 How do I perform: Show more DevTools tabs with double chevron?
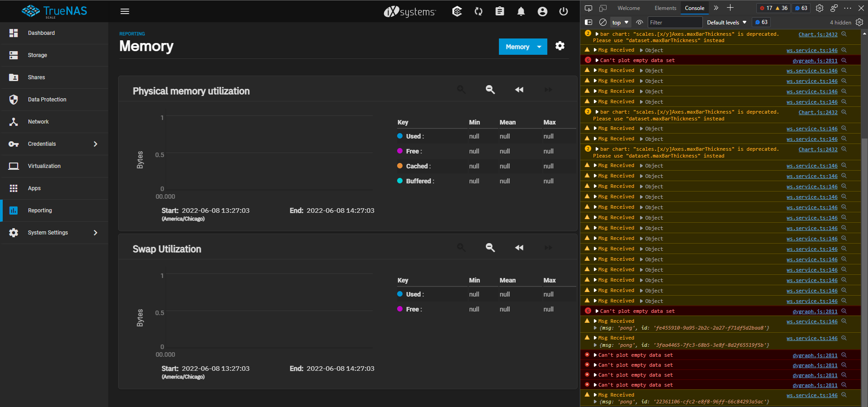[x=716, y=8]
